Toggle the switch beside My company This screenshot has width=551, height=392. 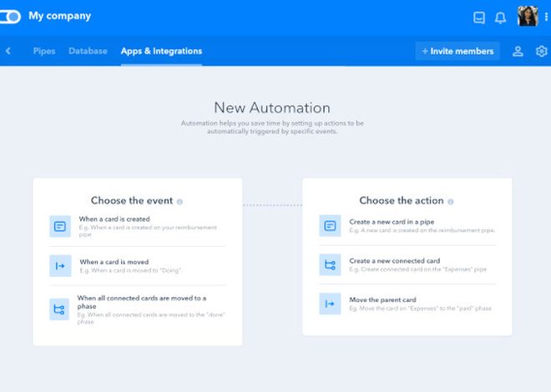click(x=10, y=17)
